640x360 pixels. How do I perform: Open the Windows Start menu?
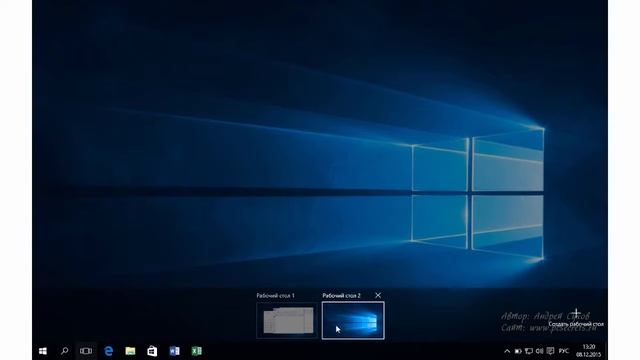43,351
